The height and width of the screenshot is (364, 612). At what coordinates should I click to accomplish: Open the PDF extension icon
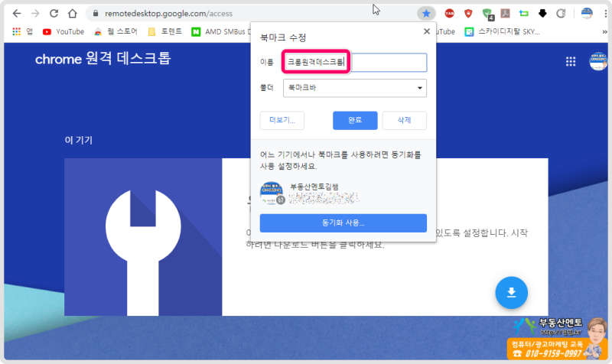506,14
